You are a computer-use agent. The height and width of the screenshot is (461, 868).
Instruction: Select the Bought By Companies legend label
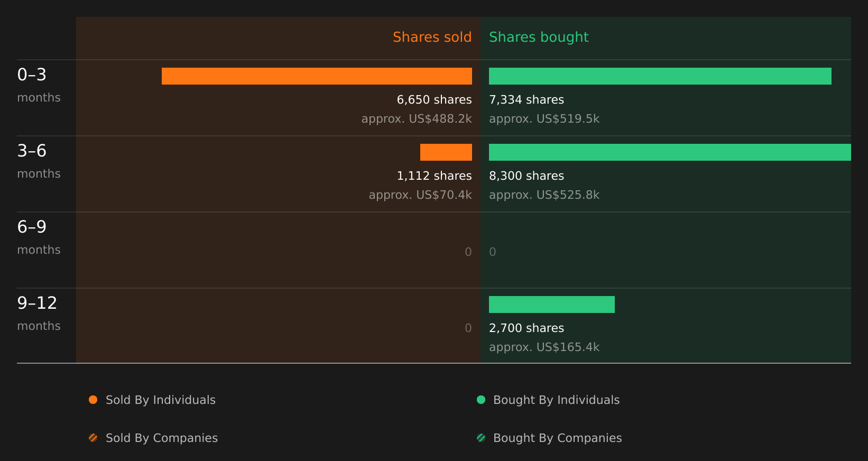[557, 438]
